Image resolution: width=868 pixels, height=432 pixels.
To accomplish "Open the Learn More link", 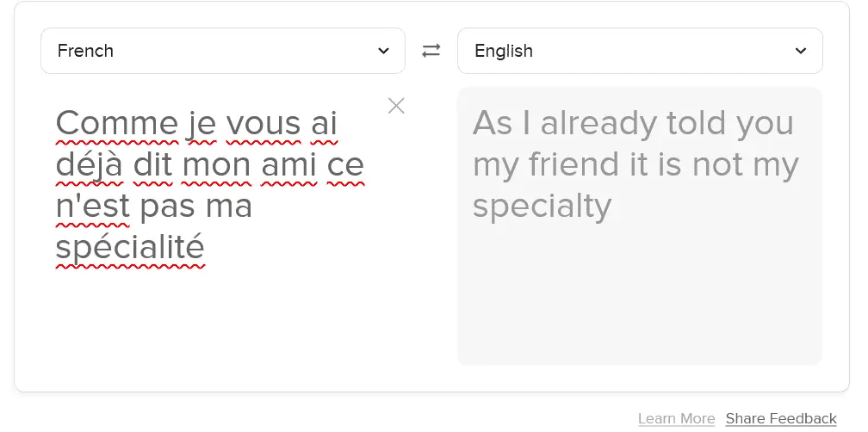I will click(676, 418).
